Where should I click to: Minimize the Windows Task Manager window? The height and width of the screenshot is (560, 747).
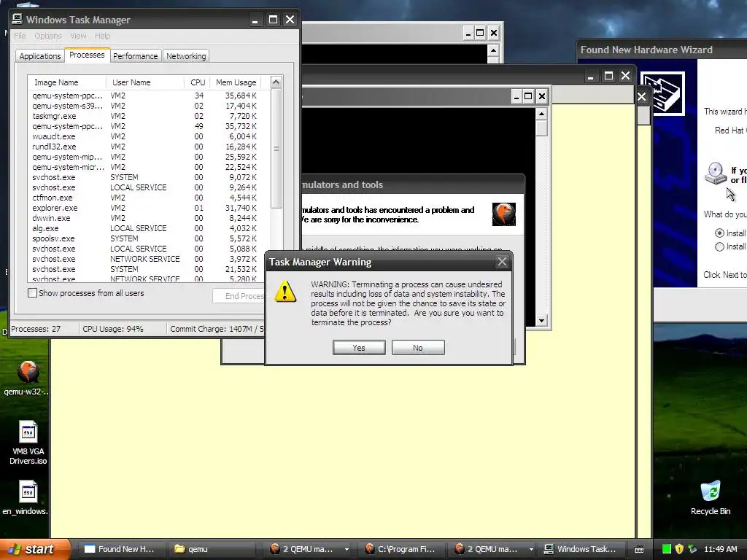255,20
